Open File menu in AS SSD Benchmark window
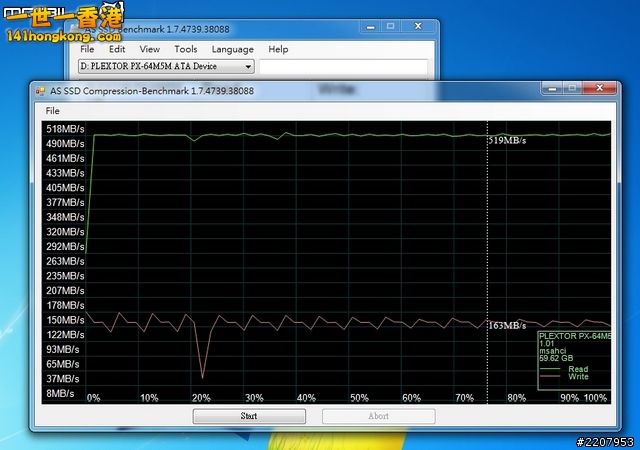The width and height of the screenshot is (640, 450). click(87, 49)
